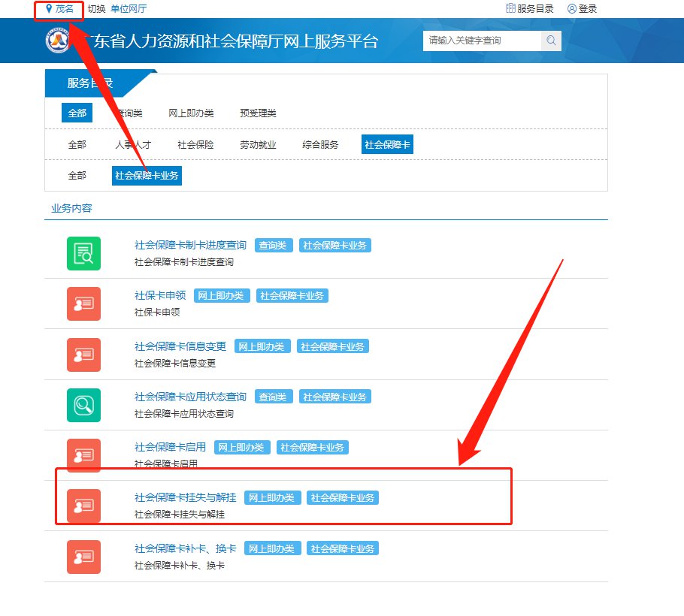Click 社会保障卡业务 tag on 应用状态查询 row
The image size is (684, 616).
click(334, 397)
